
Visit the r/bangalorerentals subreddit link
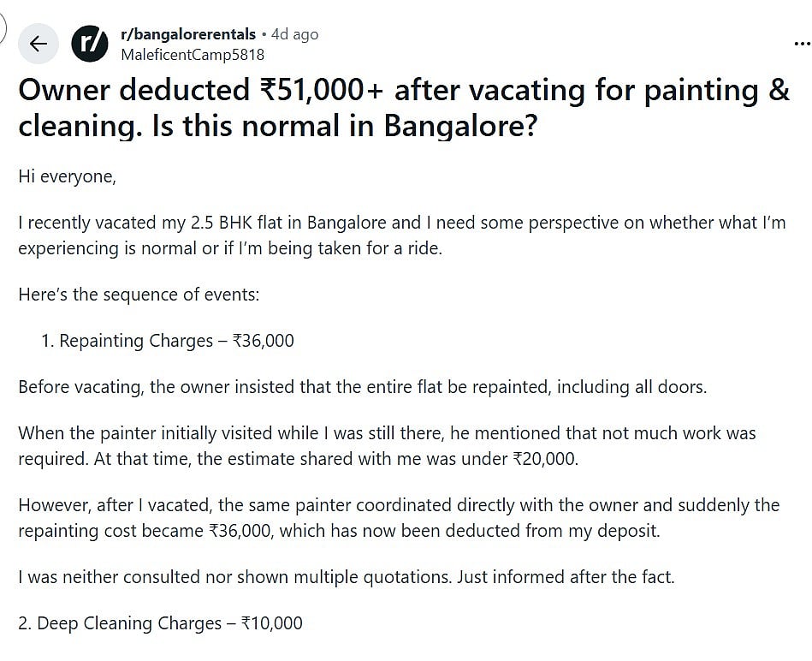[x=188, y=34]
